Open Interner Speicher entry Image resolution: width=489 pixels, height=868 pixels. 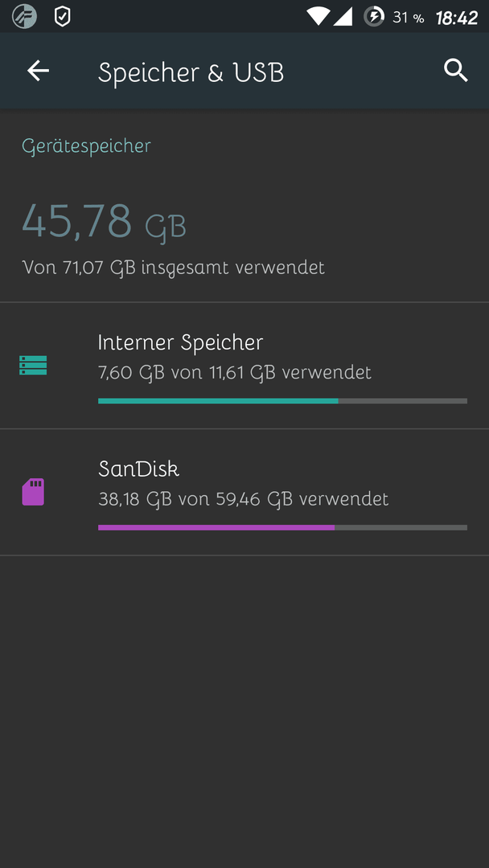pyautogui.click(x=244, y=366)
